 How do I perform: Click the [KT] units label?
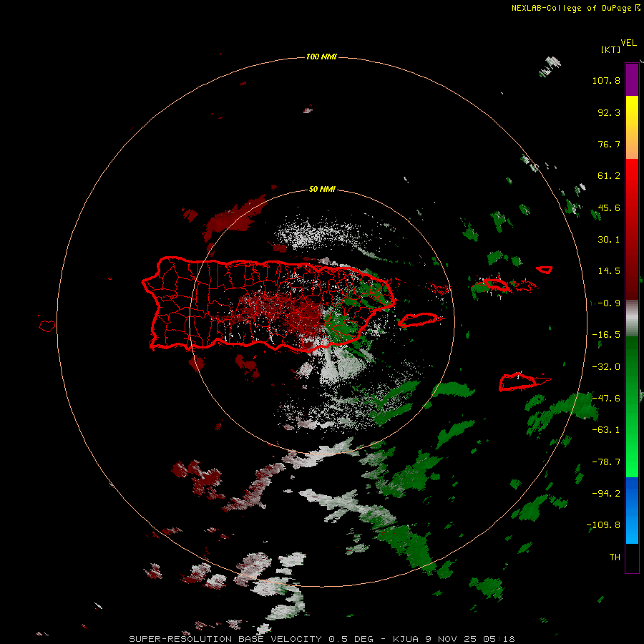[610, 49]
